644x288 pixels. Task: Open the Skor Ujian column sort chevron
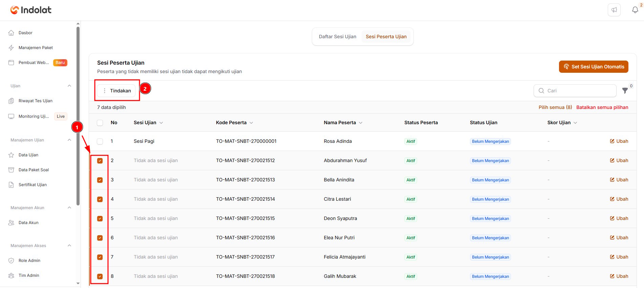575,123
